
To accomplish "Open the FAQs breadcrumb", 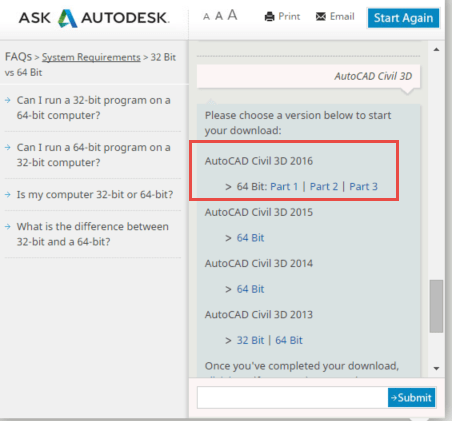I will click(x=18, y=57).
